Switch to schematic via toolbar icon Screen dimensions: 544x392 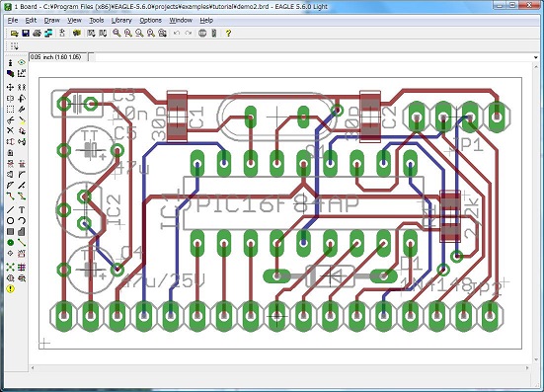[x=62, y=34]
